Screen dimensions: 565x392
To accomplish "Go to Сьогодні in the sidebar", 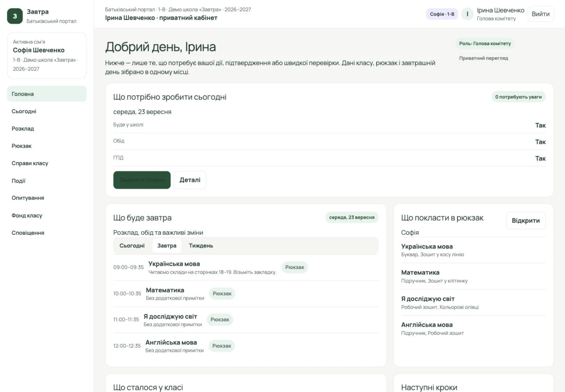I will [47, 111].
